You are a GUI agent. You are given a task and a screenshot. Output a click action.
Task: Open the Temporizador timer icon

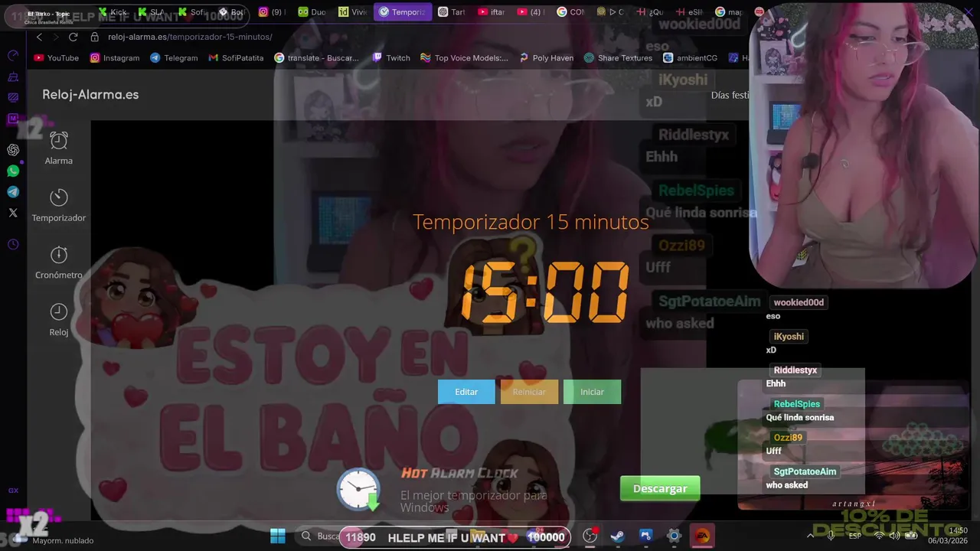coord(59,197)
